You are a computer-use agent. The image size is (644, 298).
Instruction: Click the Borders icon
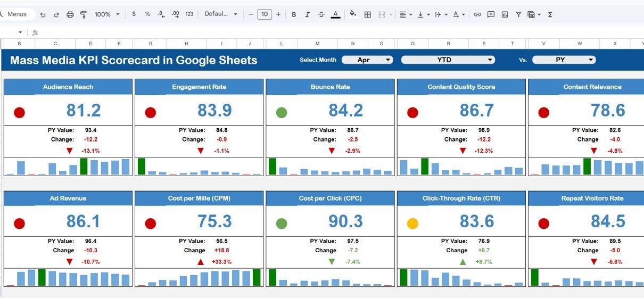(x=367, y=14)
